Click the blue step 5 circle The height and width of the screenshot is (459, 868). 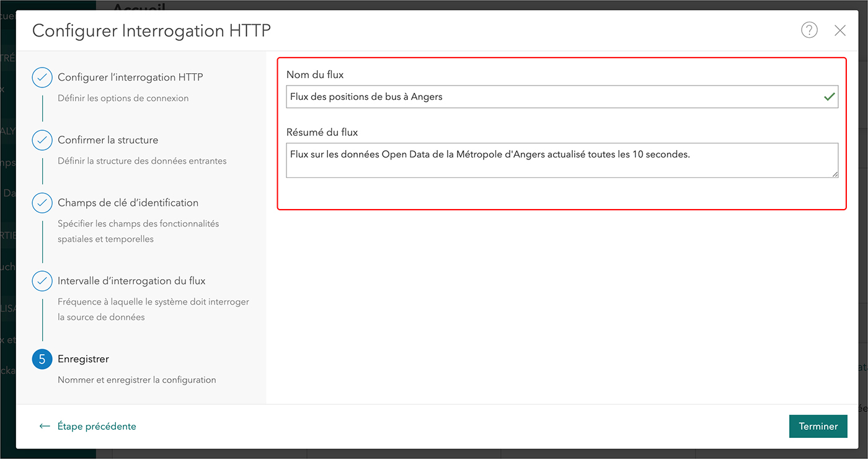tap(42, 359)
